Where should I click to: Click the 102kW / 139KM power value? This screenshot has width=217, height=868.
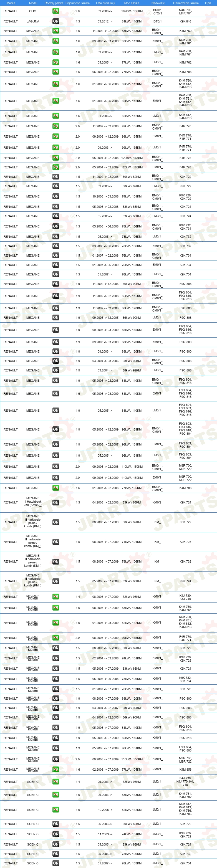pos(132,11)
